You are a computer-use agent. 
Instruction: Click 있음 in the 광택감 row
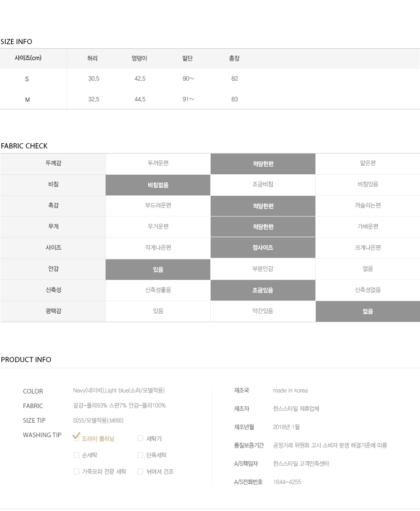(158, 311)
